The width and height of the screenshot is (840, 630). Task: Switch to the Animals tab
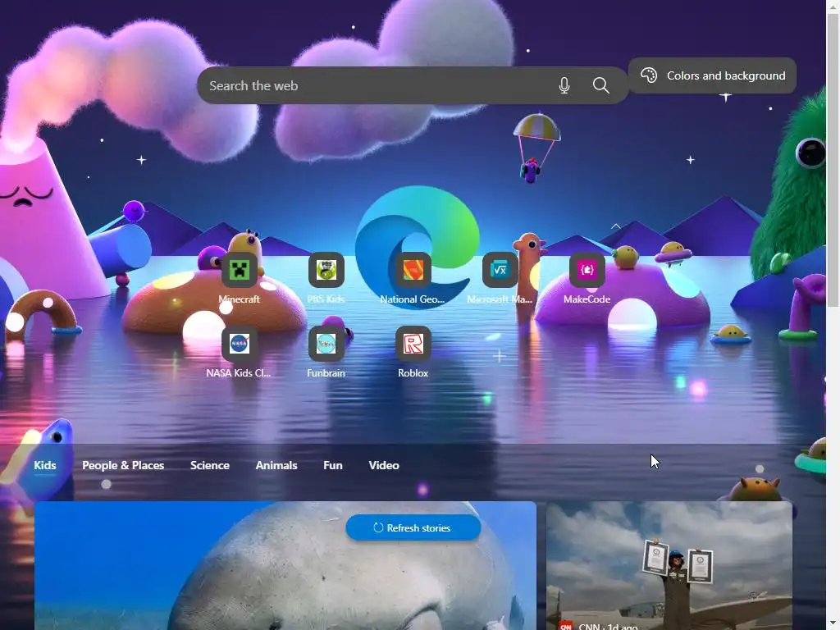pos(276,466)
